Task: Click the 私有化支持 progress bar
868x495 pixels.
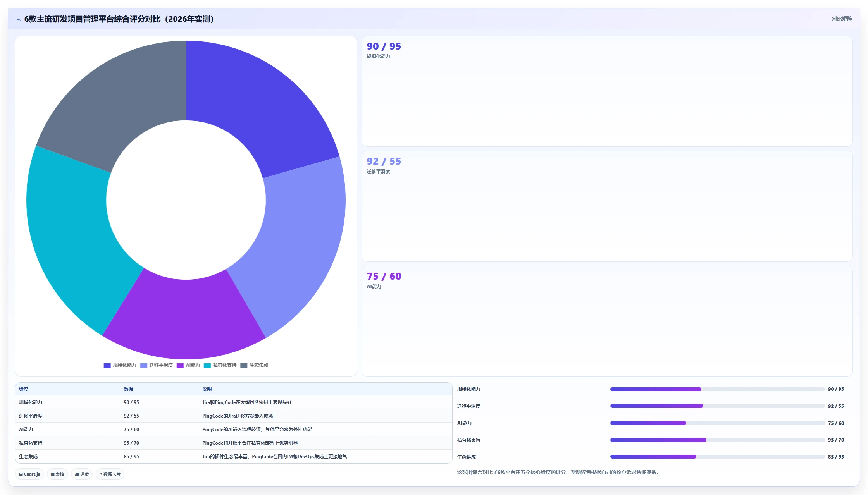Action: 717,440
